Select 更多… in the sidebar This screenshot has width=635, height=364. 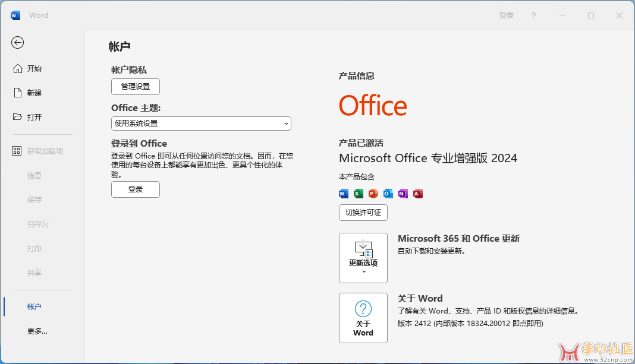pos(36,331)
